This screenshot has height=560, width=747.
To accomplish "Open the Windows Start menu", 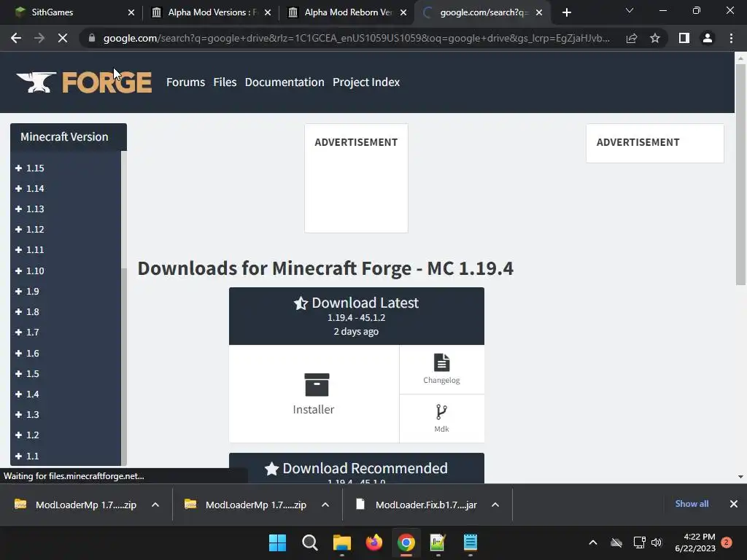I will tap(277, 542).
